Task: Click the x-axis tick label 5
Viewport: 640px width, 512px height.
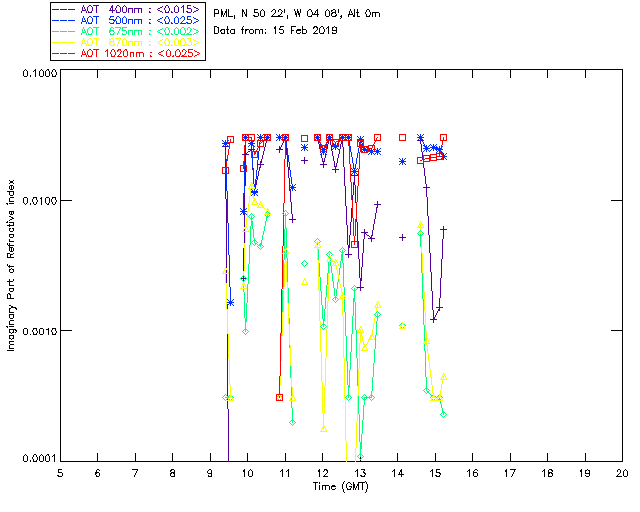Action: [x=60, y=473]
